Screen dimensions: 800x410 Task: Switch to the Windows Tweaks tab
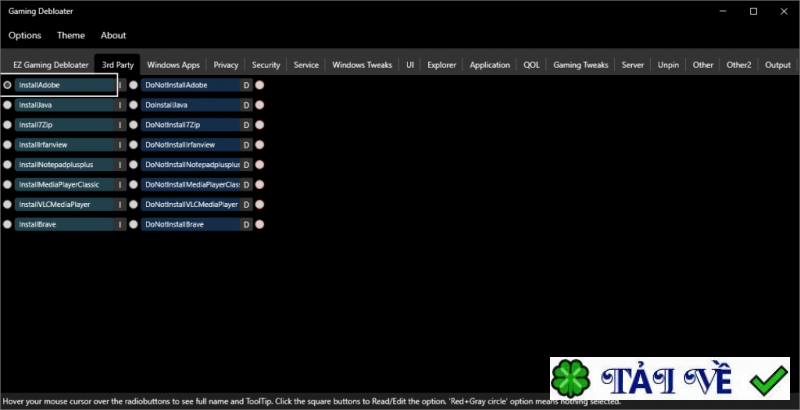coord(362,65)
